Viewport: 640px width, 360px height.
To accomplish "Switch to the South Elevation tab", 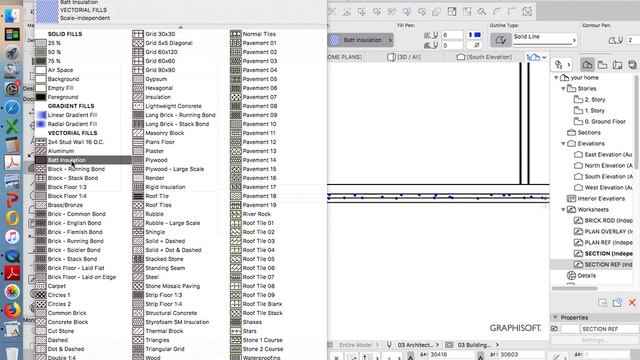I will 484,57.
